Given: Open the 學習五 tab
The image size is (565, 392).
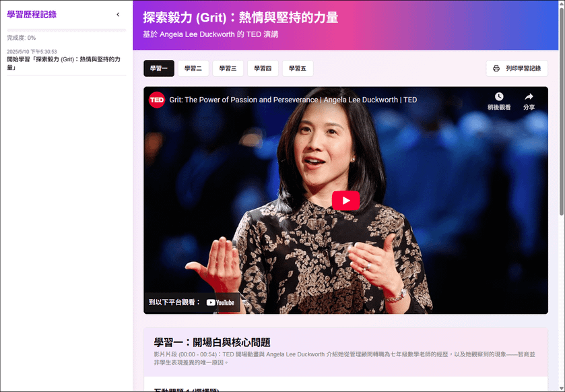Looking at the screenshot, I should (x=298, y=69).
